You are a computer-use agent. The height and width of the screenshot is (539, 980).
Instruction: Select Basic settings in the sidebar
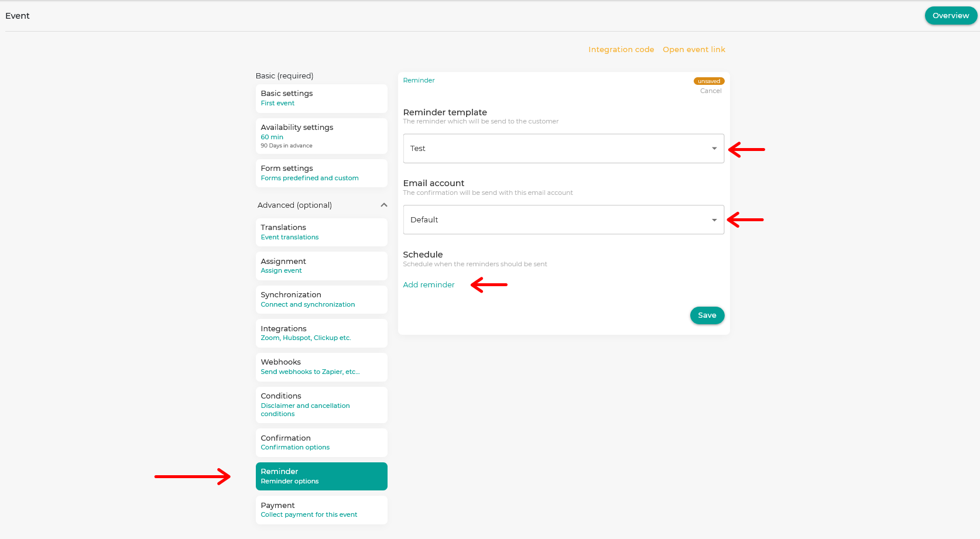pyautogui.click(x=321, y=98)
